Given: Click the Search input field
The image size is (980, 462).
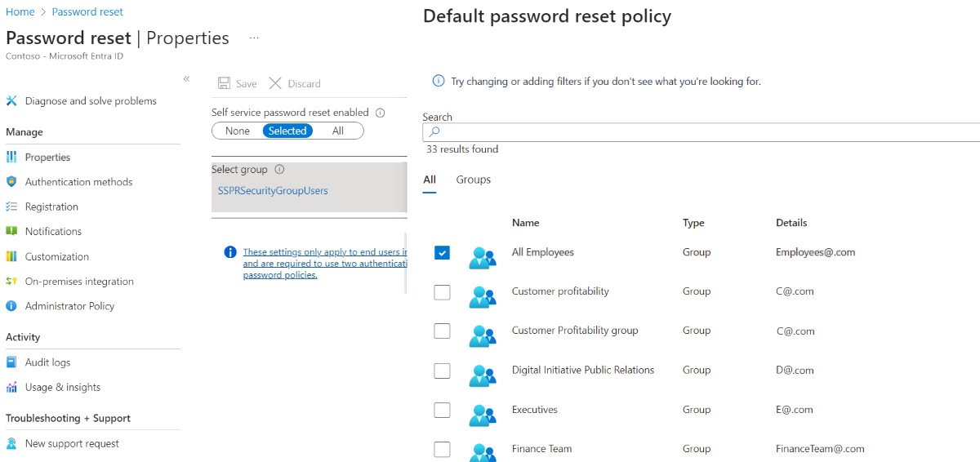Looking at the screenshot, I should (702, 132).
